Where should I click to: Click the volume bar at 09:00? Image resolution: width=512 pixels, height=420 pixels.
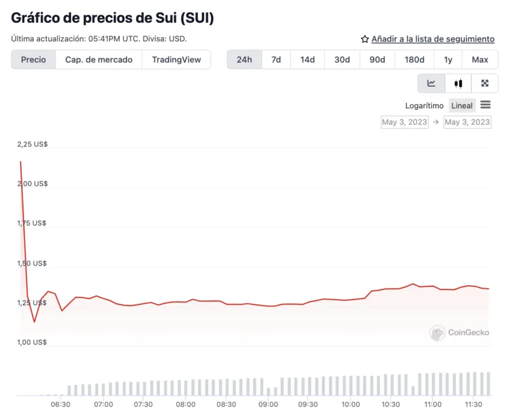click(269, 391)
